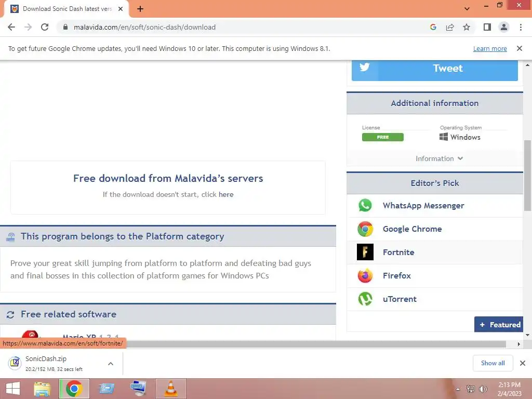Open the SonicDash.zip download options arrow

coord(111,363)
